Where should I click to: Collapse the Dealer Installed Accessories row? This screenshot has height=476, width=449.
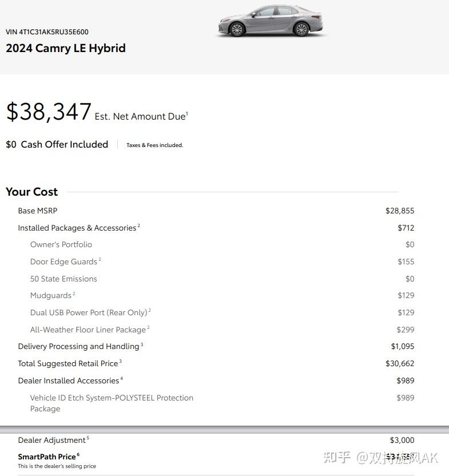click(x=216, y=380)
